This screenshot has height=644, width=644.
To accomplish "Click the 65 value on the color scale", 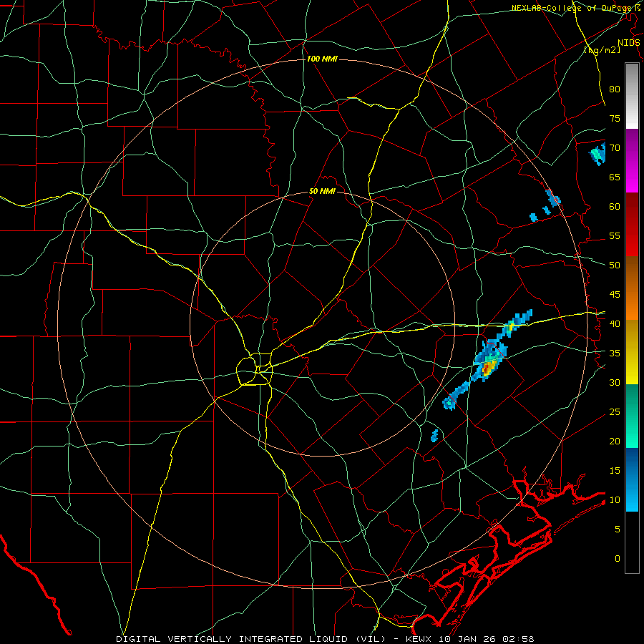I will pyautogui.click(x=615, y=177).
